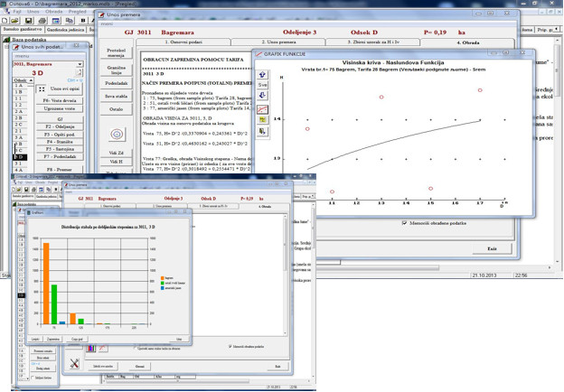Click the horizontal scrollbar above the 21.10.2013 date
Screen dimensions: 564x392
tap(378, 267)
